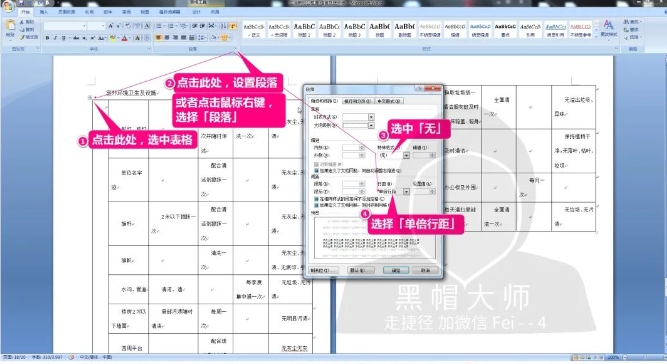Open the font name combo box

coord(65,26)
